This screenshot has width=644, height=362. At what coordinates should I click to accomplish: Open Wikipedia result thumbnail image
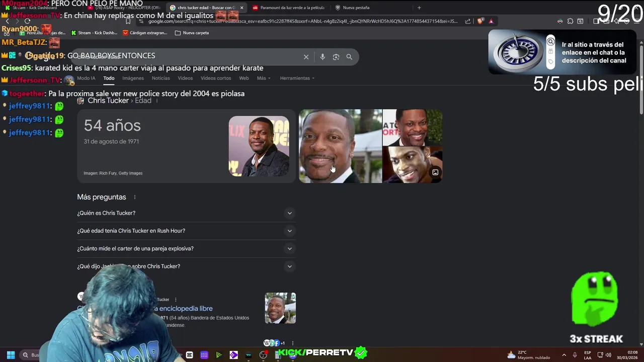coord(280,308)
